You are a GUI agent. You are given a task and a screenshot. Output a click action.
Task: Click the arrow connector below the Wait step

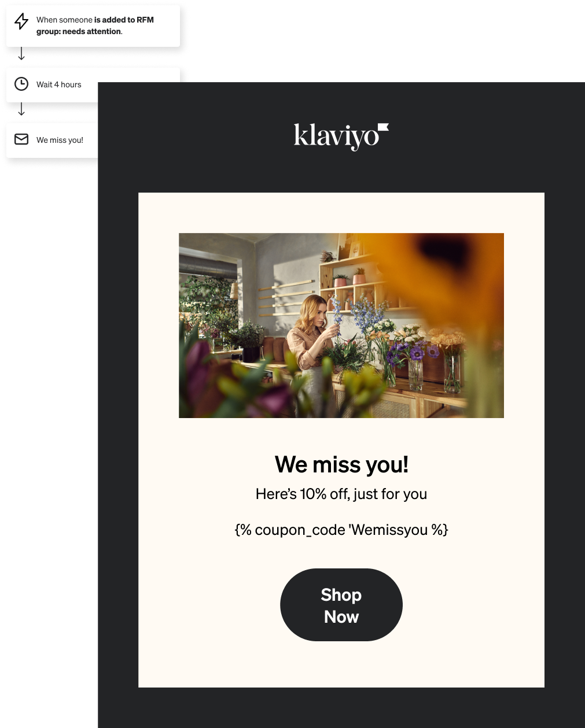coord(21,109)
